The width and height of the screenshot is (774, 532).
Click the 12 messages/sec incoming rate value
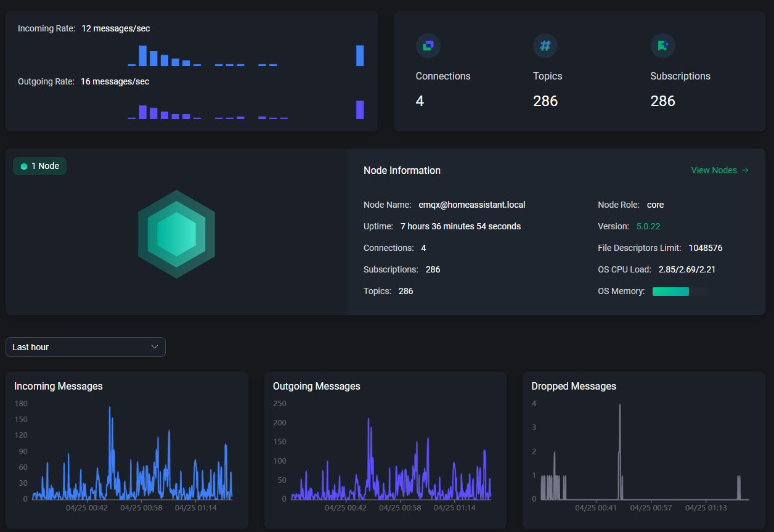tap(116, 28)
